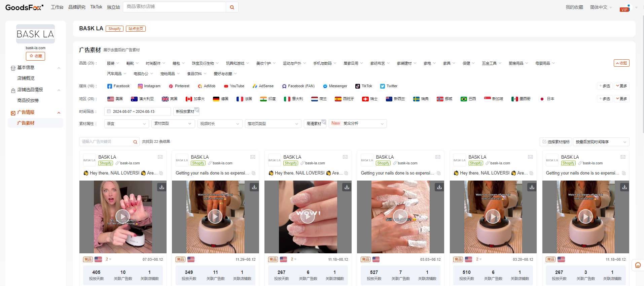Enable 多选 for region filters
This screenshot has width=644, height=286.
(605, 99)
